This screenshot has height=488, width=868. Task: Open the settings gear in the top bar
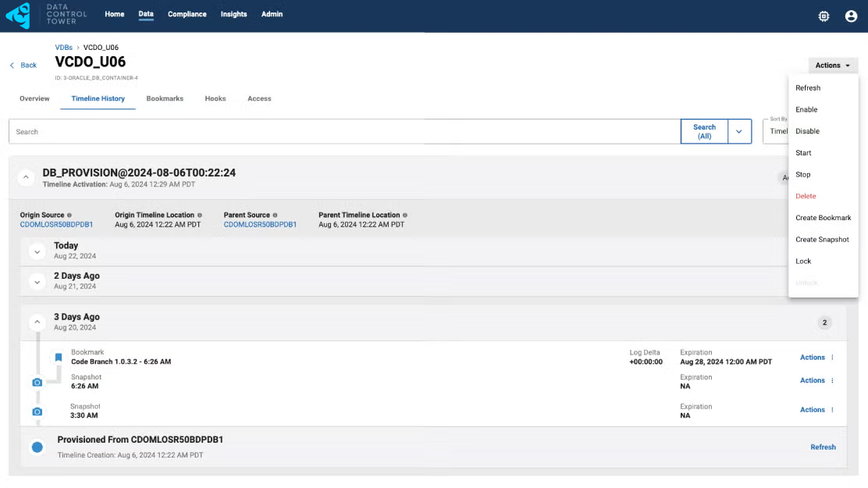tap(824, 15)
